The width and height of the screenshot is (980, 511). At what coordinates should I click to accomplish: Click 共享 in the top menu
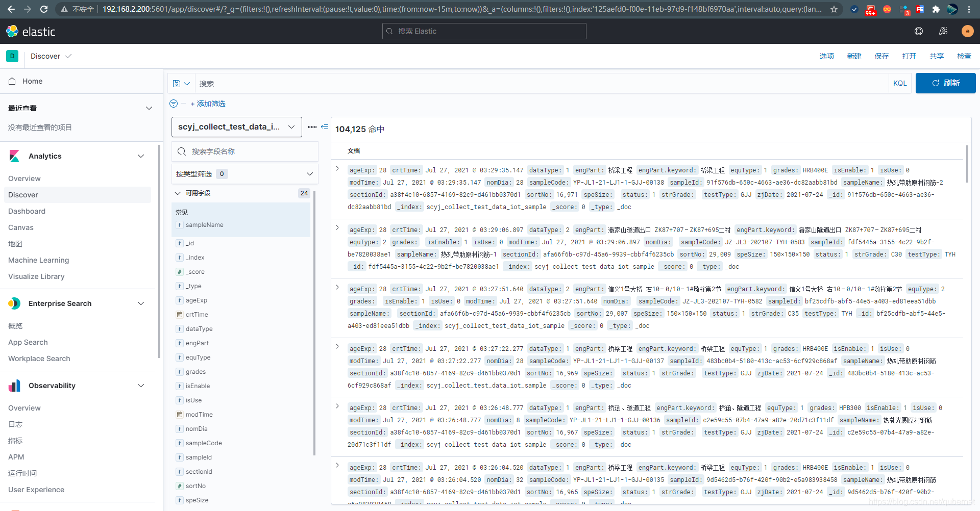click(x=937, y=56)
